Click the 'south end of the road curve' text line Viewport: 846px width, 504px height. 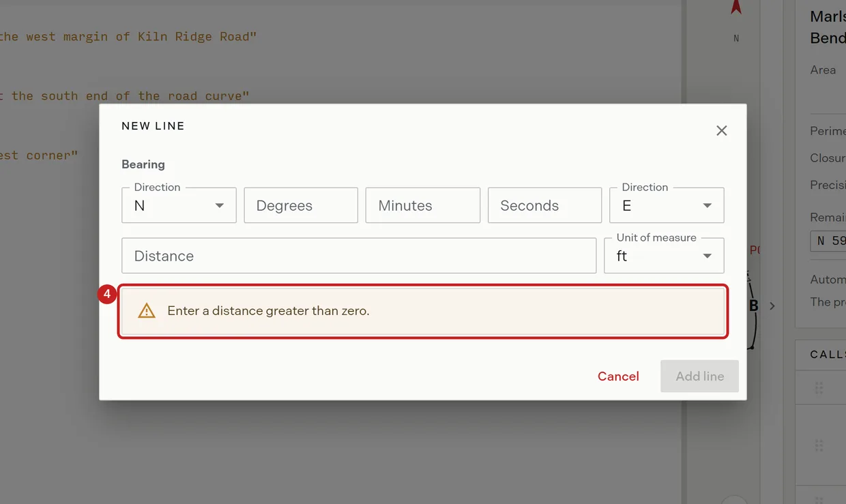[125, 96]
